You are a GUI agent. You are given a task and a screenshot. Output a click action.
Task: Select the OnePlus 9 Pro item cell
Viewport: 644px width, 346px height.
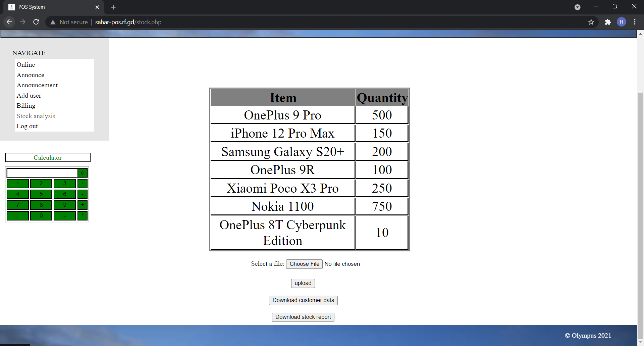tap(283, 115)
